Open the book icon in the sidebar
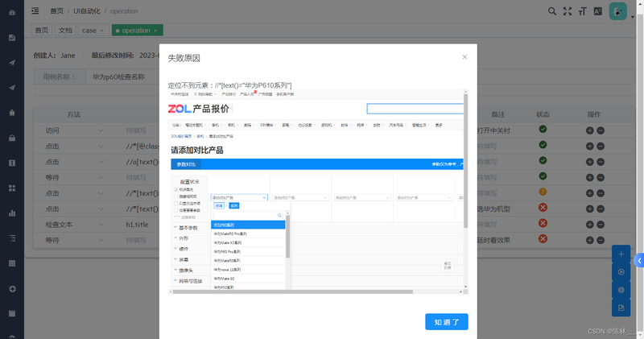The image size is (644, 339). coord(12,163)
